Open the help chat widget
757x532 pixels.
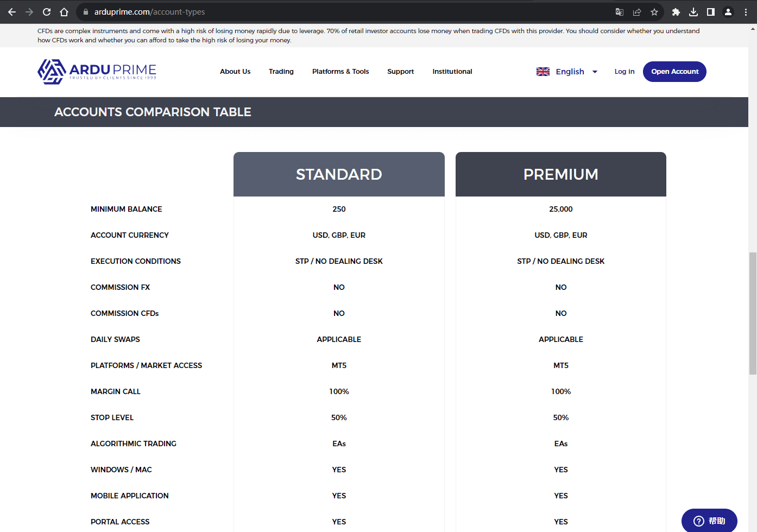(x=709, y=521)
